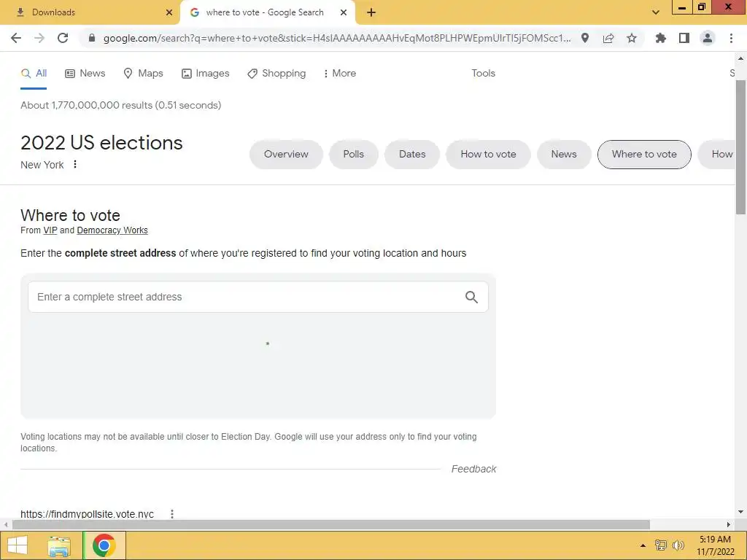This screenshot has width=747, height=560.
Task: Open the options next to New York
Action: click(75, 164)
